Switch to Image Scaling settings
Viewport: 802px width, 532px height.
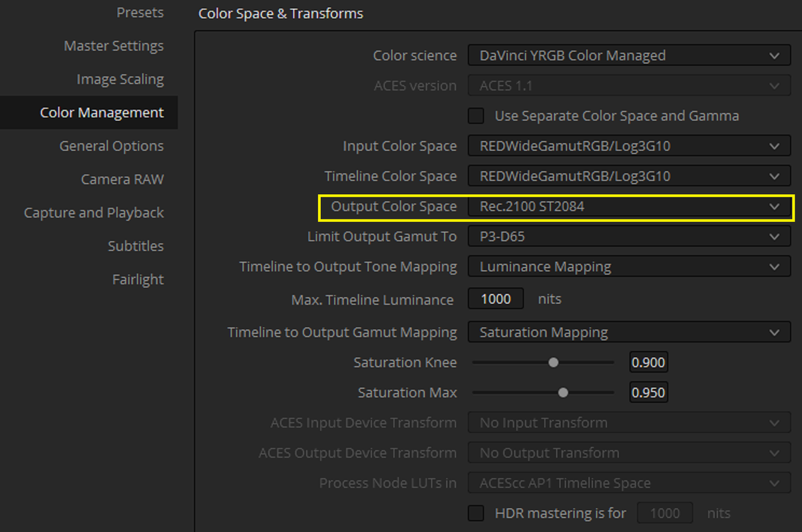pyautogui.click(x=120, y=79)
